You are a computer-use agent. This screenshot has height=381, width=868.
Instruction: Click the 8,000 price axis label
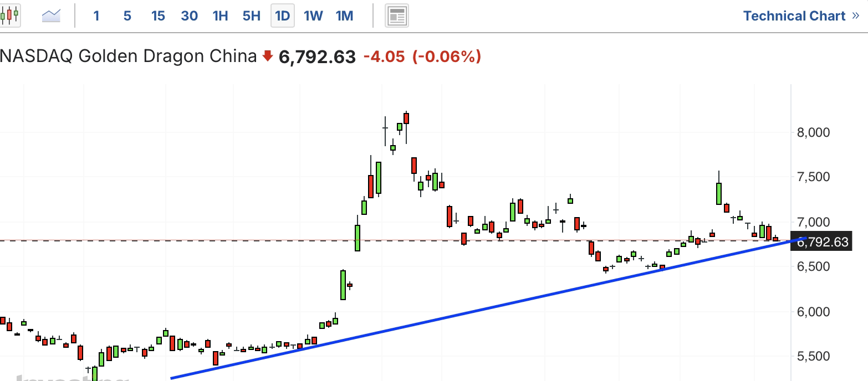tap(813, 132)
